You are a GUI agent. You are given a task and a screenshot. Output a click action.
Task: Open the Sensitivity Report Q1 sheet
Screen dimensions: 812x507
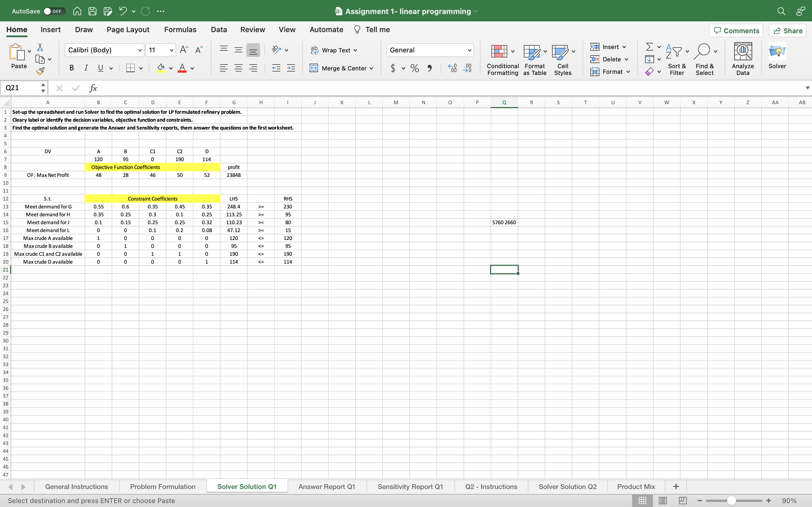(x=410, y=486)
